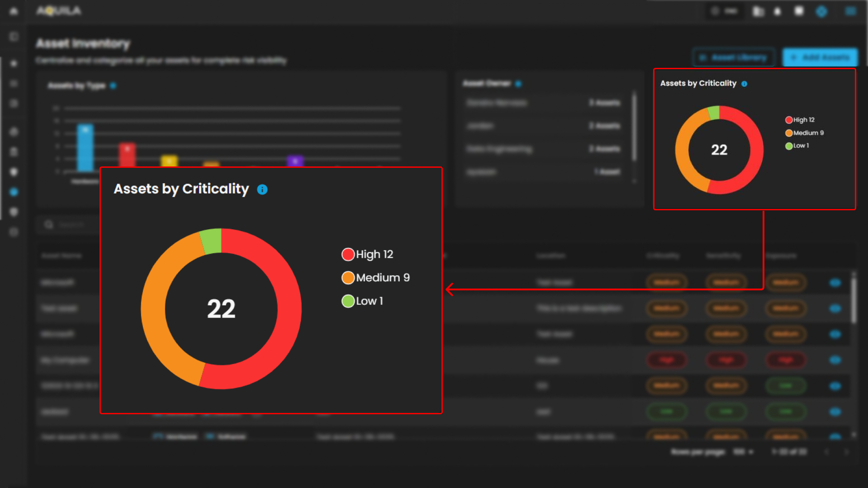Screen dimensions: 868x488
Task: Open the notification bell in top bar
Action: click(778, 11)
